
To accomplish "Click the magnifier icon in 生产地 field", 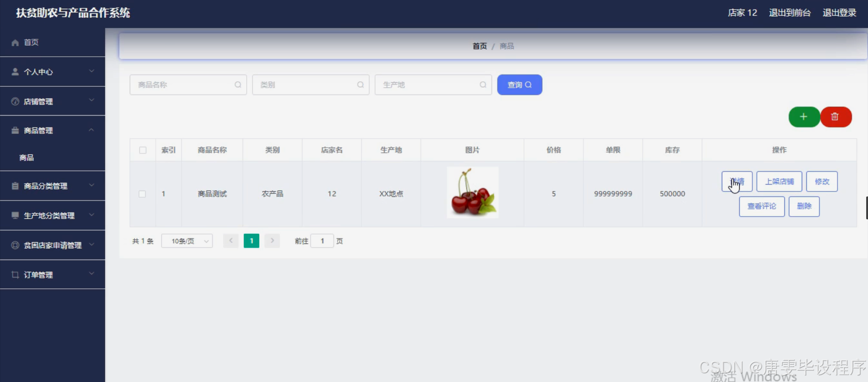I will pos(483,85).
